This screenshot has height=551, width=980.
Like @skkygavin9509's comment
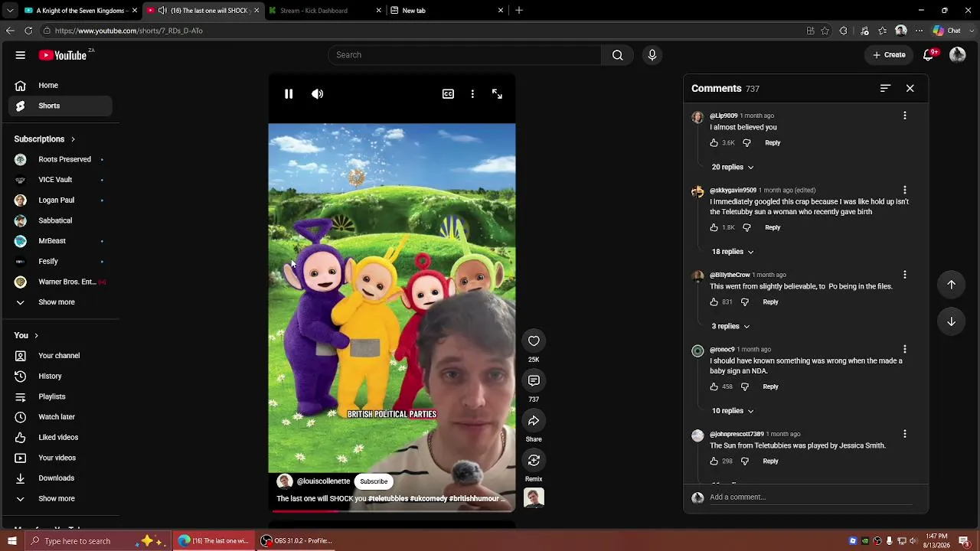(714, 227)
